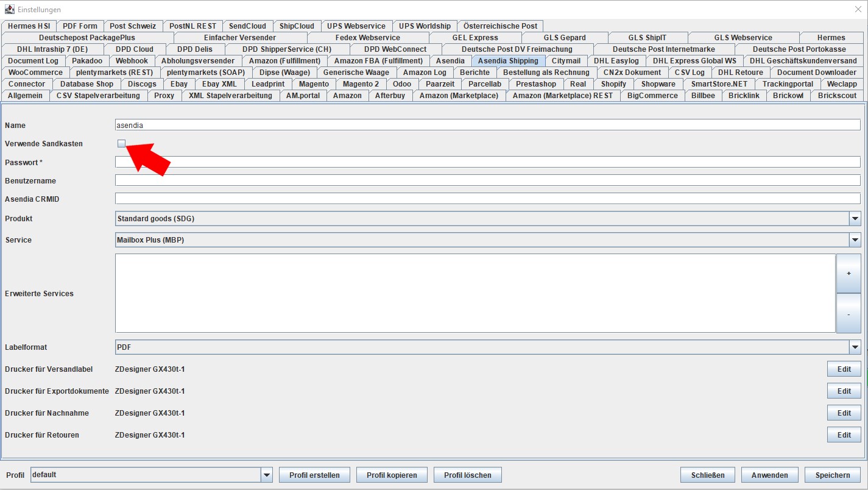
Task: Open the Post Schweiz tab
Action: click(133, 26)
